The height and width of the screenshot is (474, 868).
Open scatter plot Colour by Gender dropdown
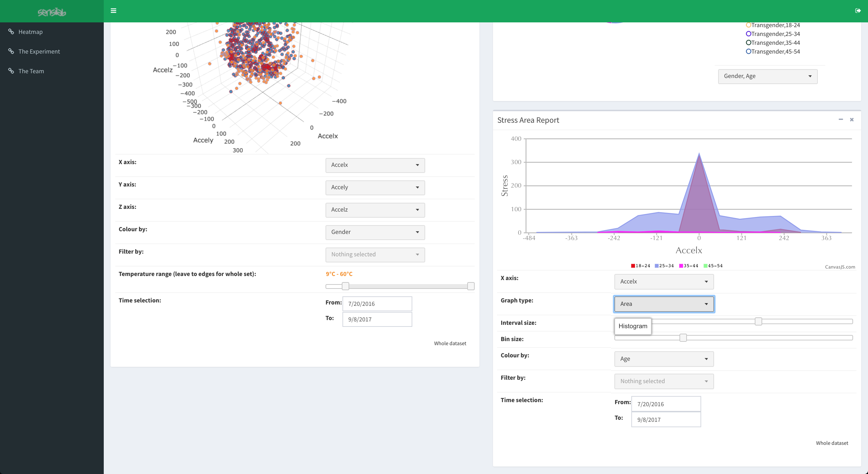tap(375, 232)
